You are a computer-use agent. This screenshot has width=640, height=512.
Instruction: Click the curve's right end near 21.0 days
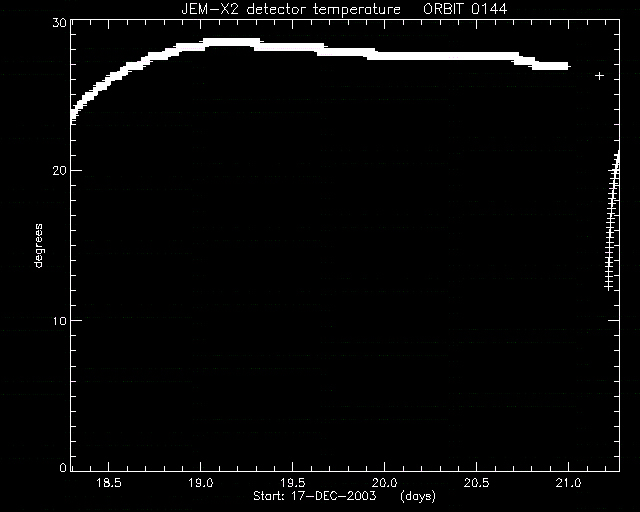[567, 66]
